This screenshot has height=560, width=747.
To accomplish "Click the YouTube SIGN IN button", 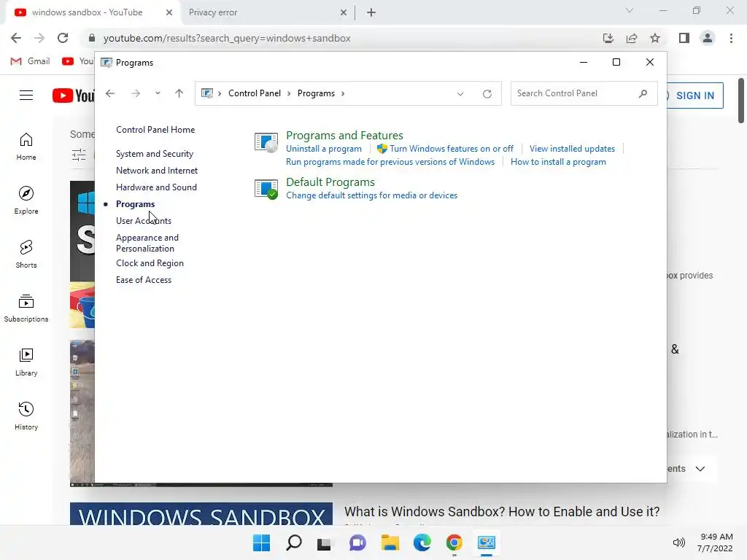I will coord(694,96).
